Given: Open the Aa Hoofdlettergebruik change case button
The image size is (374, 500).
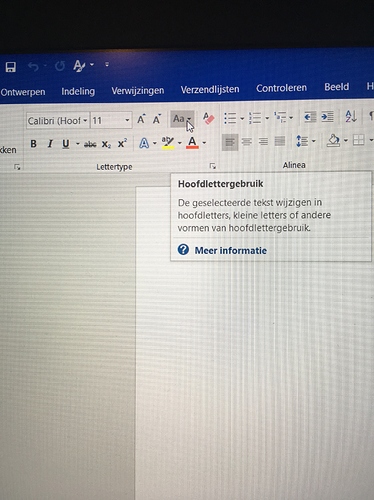Looking at the screenshot, I should pos(182,119).
